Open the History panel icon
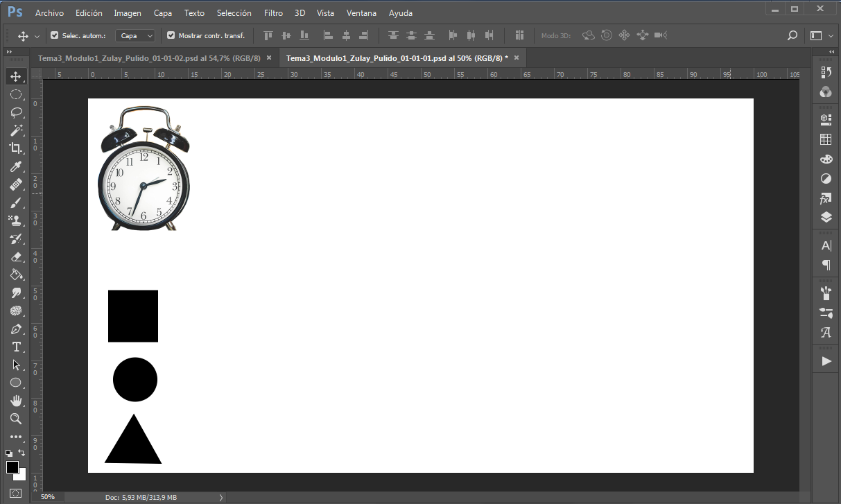Image resolution: width=841 pixels, height=504 pixels. click(x=826, y=73)
